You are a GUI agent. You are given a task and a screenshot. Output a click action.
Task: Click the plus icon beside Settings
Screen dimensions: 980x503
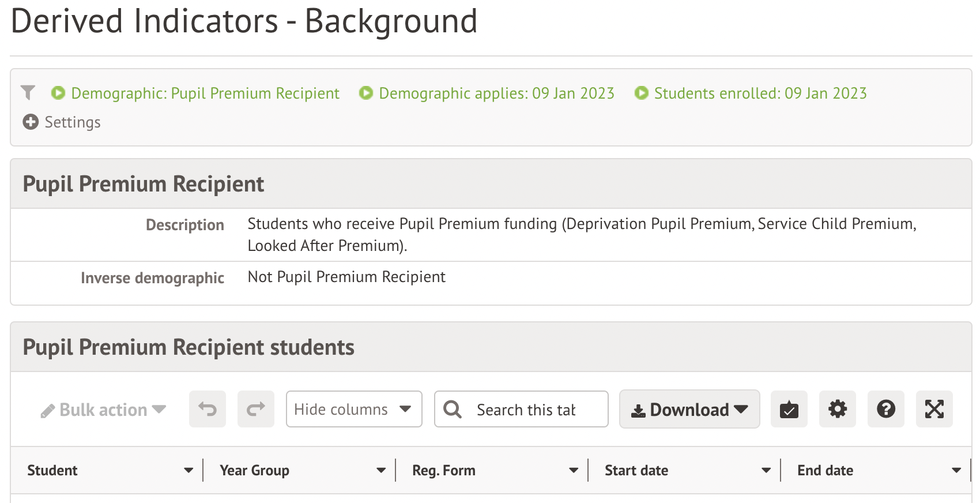[x=31, y=122]
